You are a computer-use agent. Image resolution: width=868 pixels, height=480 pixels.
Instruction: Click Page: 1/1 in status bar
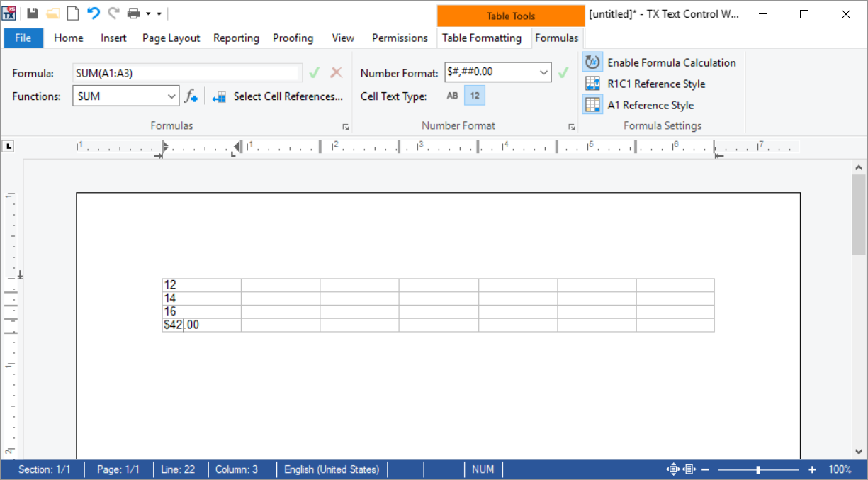[118, 469]
